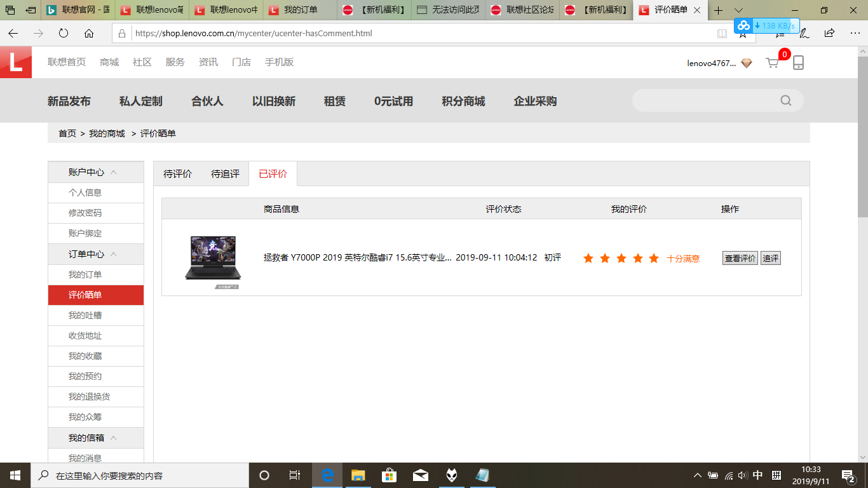
Task: Collapse the 订单中心 sidebar section
Action: (114, 254)
